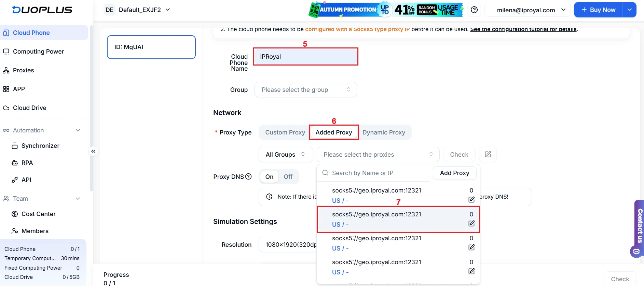This screenshot has height=286, width=644.
Task: Click the autumn promotion banner
Action: click(386, 10)
